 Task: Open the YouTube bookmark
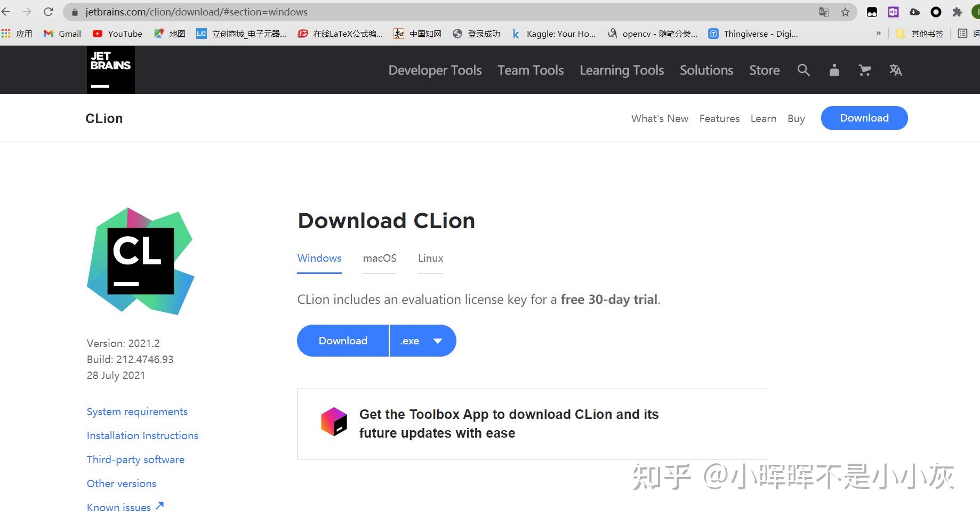click(x=117, y=34)
